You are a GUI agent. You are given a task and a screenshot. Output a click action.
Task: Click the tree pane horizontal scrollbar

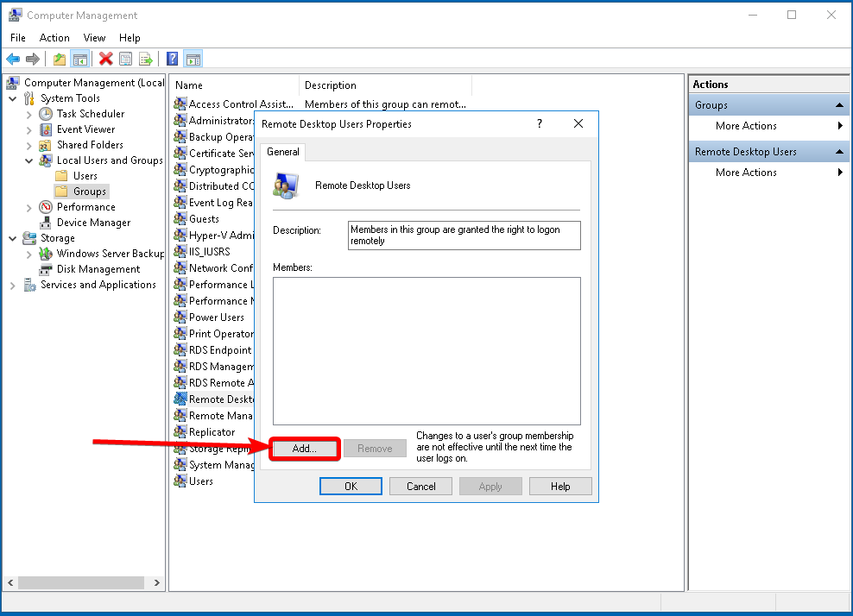coord(83,582)
